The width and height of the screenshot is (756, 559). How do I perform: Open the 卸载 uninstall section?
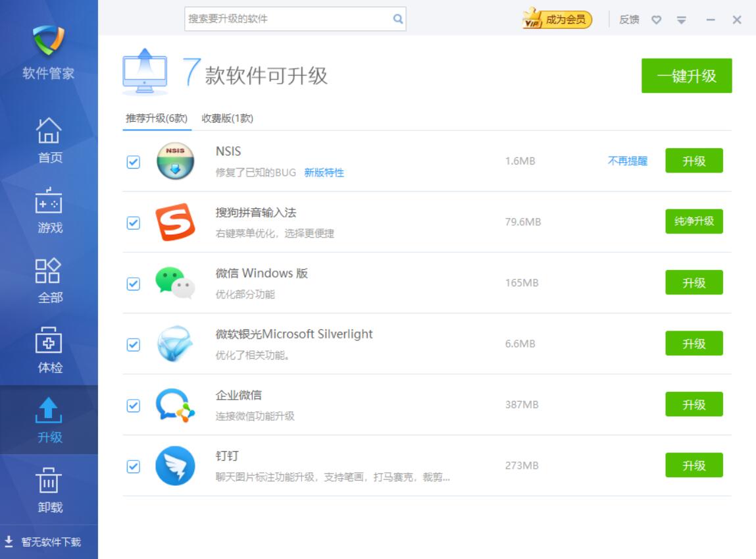click(x=49, y=490)
